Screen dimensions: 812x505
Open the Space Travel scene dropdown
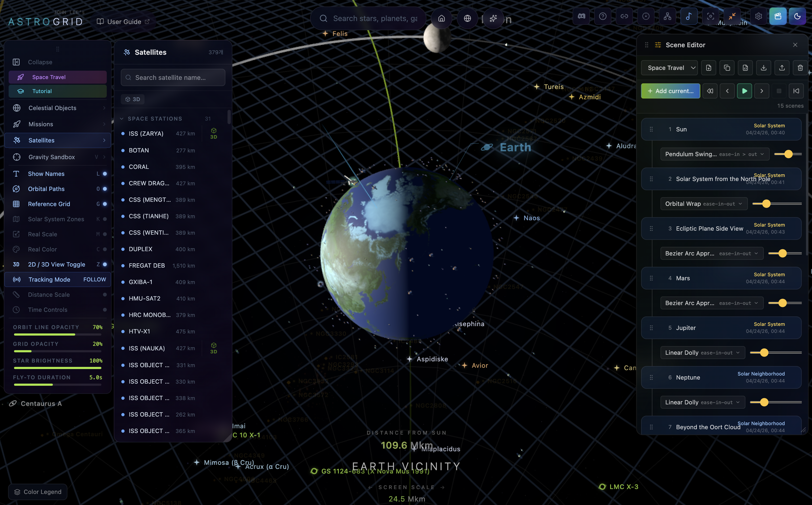(669, 67)
